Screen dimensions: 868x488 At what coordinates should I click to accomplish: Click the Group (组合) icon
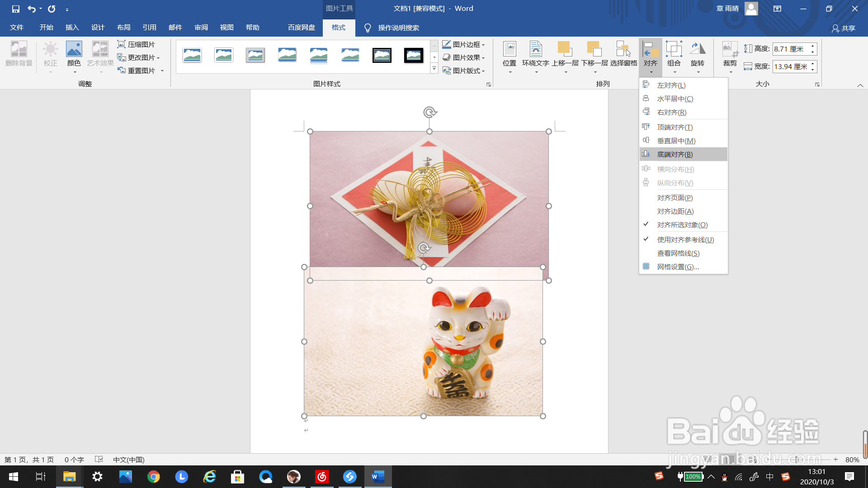pos(674,49)
